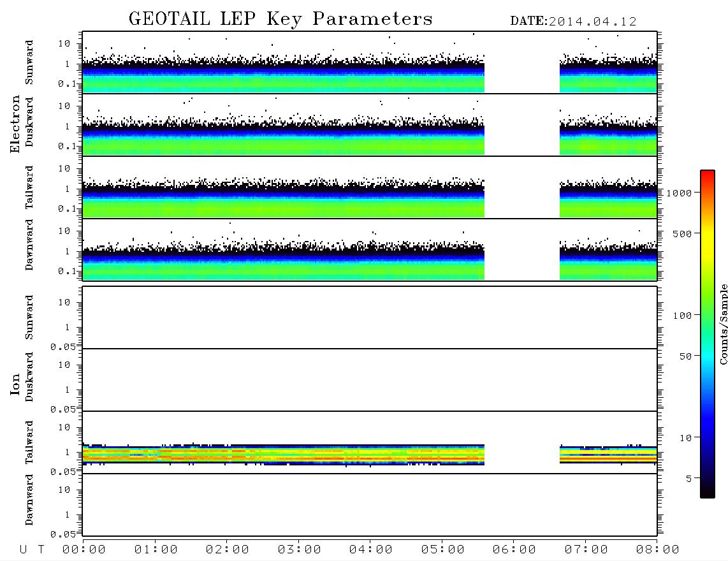Click the title GEOTAIL LEP Key Parameters

coord(281,20)
